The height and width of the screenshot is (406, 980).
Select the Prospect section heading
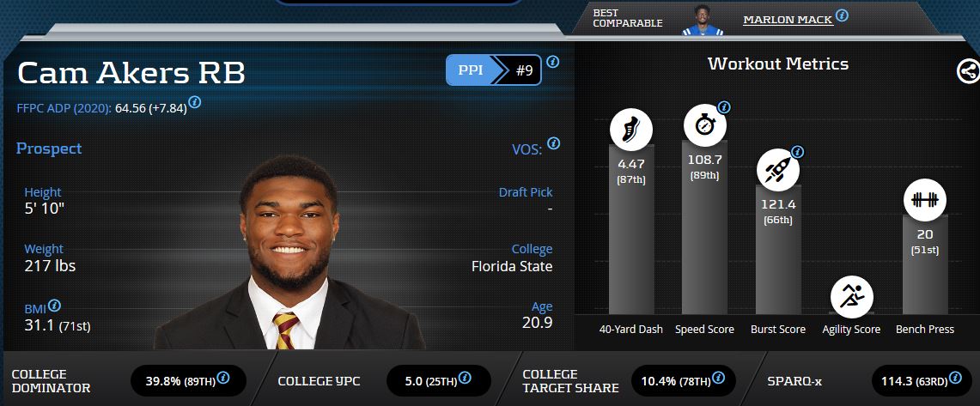[49, 148]
